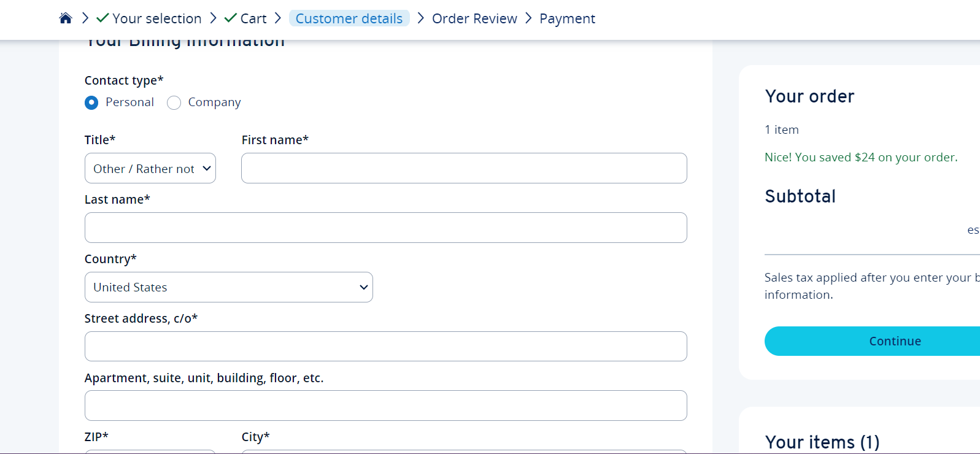Return to the Cart breadcrumb step
Viewport: 980px width, 454px height.
click(253, 18)
